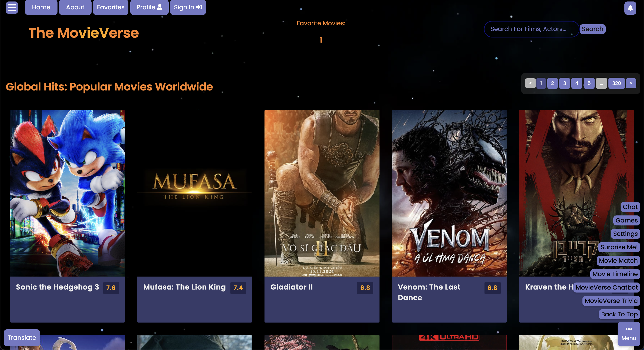644x350 pixels.
Task: Open Movie Timeline from the floating menu
Action: tap(615, 274)
